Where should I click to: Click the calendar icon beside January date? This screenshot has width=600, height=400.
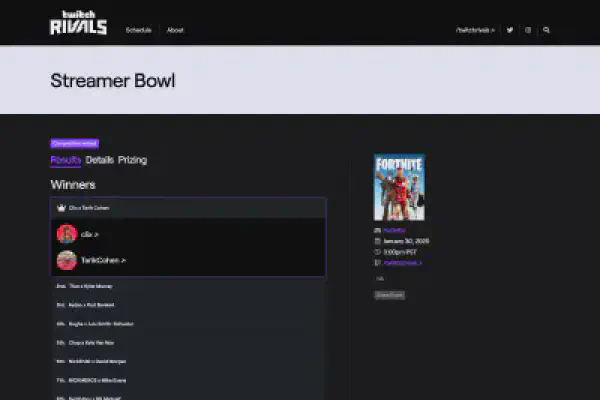click(377, 241)
